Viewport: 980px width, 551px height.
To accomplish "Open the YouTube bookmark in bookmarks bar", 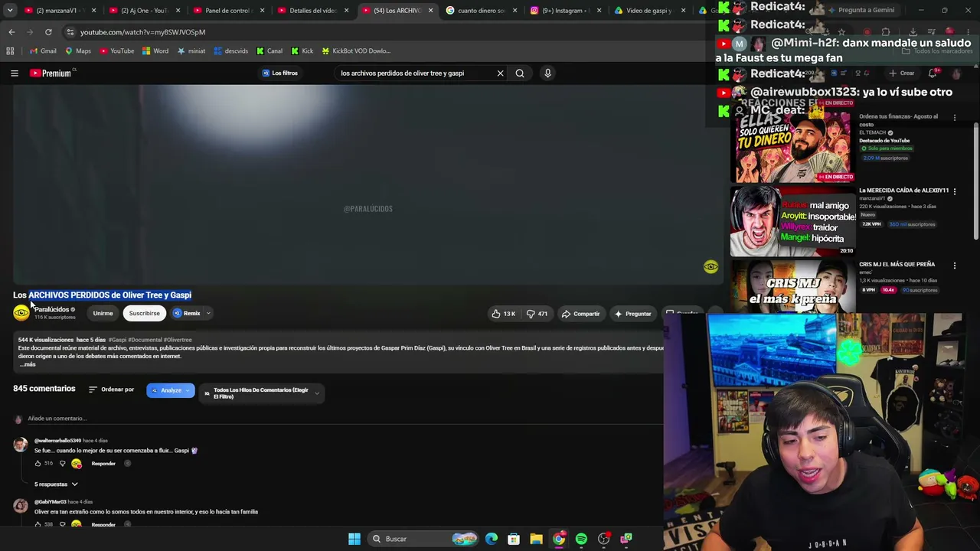I will pyautogui.click(x=116, y=51).
